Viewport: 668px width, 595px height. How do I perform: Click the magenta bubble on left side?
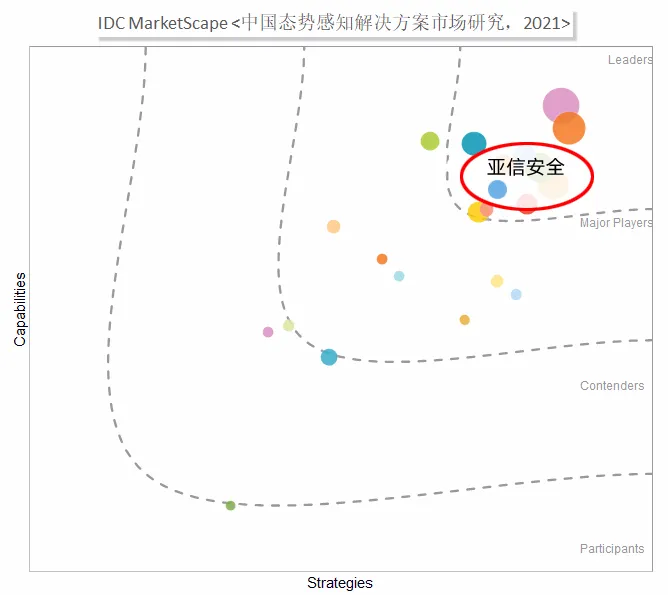pyautogui.click(x=268, y=332)
